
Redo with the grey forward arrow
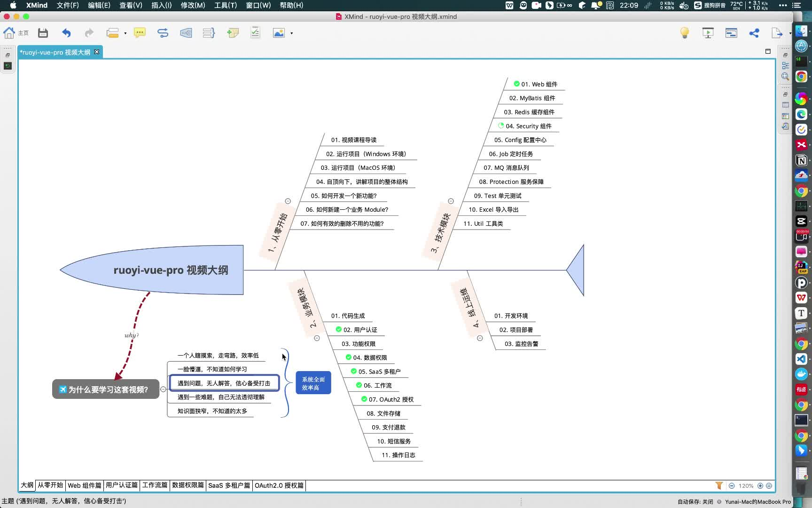click(x=89, y=33)
